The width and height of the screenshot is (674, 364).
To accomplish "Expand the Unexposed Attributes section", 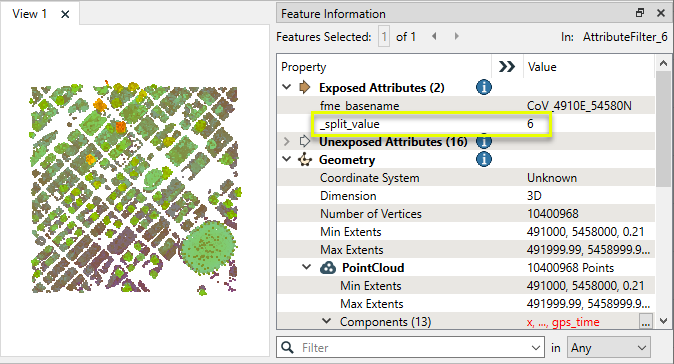I will click(287, 141).
